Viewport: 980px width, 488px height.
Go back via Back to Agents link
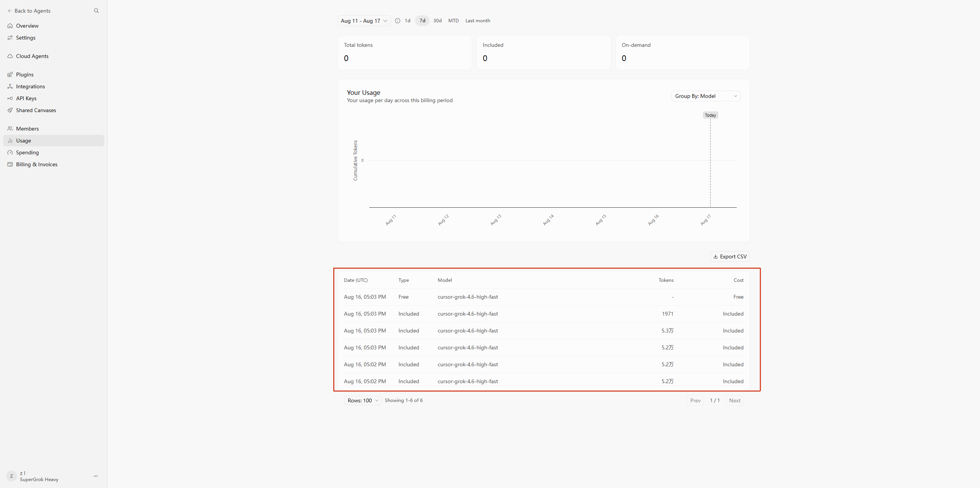(x=29, y=11)
